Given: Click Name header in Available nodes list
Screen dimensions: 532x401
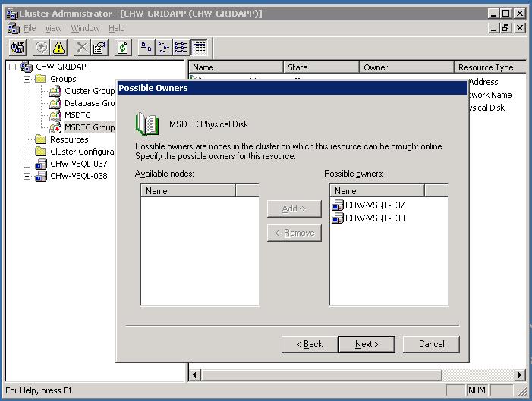Looking at the screenshot, I should pyautogui.click(x=188, y=191).
